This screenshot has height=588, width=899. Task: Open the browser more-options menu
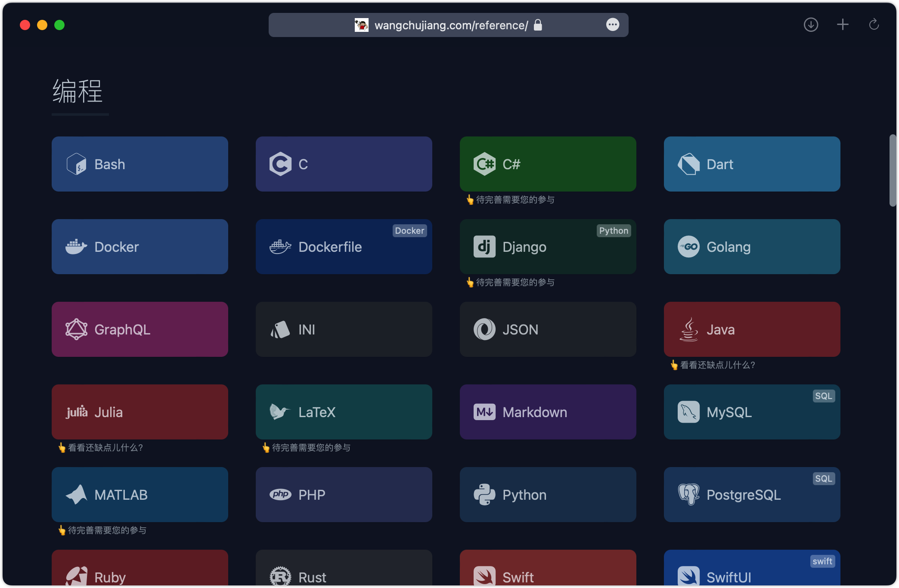coord(613,25)
